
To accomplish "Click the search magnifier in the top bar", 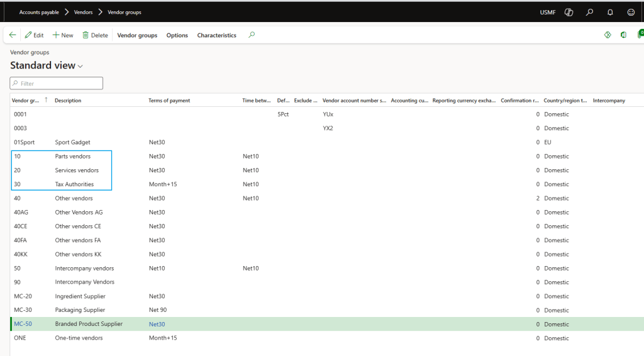I will point(589,12).
